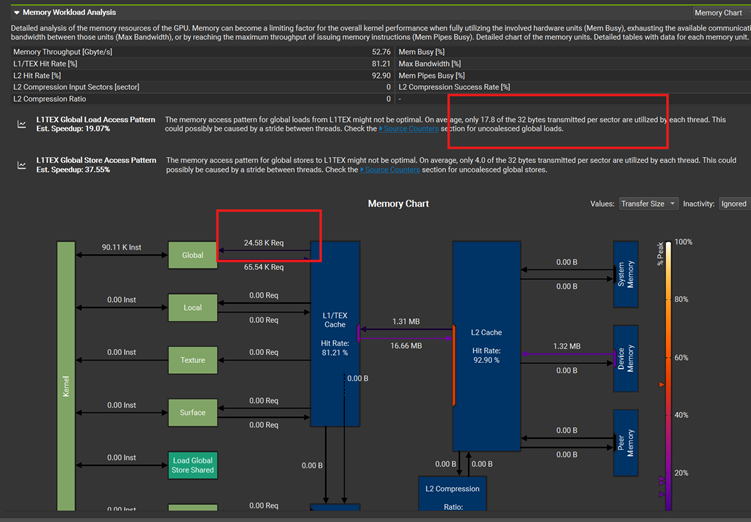This screenshot has height=522, width=751.
Task: Click the Texture memory node
Action: point(193,360)
